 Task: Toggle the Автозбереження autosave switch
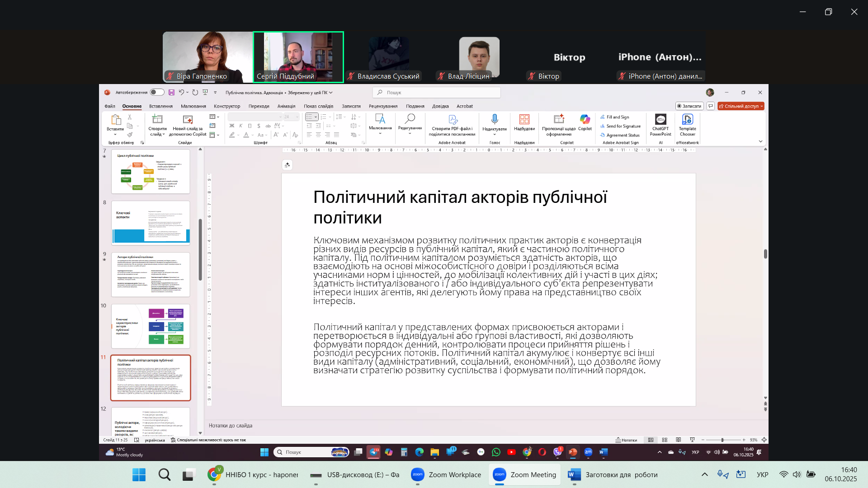(157, 93)
